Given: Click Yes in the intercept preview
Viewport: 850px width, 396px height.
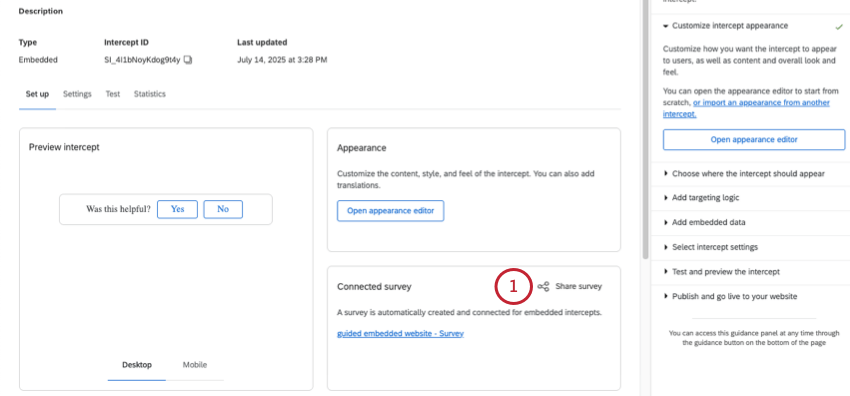Looking at the screenshot, I should click(x=177, y=209).
